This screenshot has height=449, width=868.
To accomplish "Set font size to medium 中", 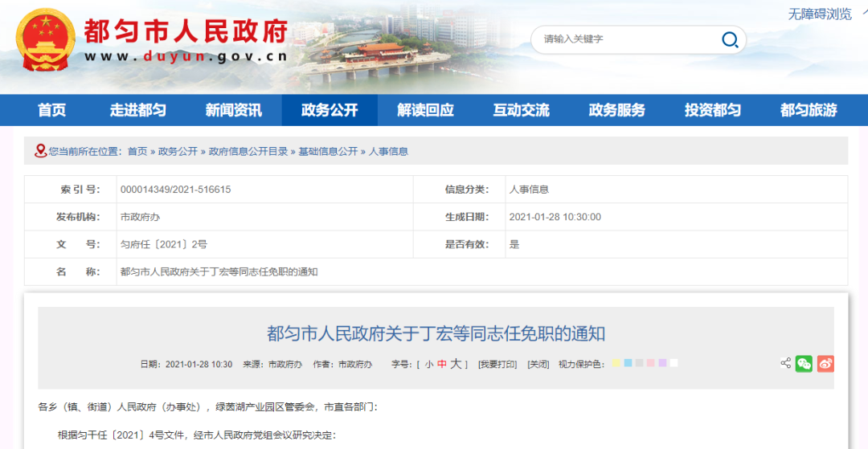I will (x=442, y=364).
